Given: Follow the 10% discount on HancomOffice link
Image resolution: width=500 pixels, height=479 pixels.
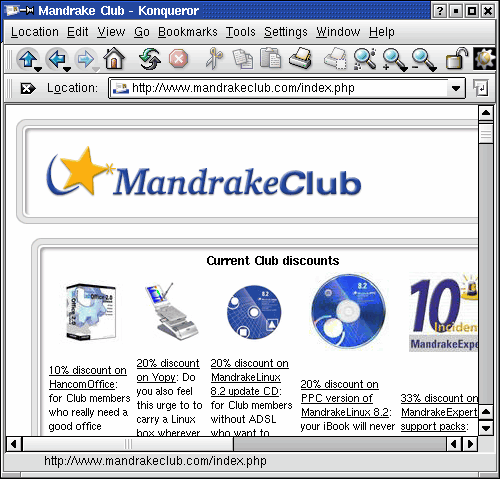Looking at the screenshot, I should pos(88,377).
